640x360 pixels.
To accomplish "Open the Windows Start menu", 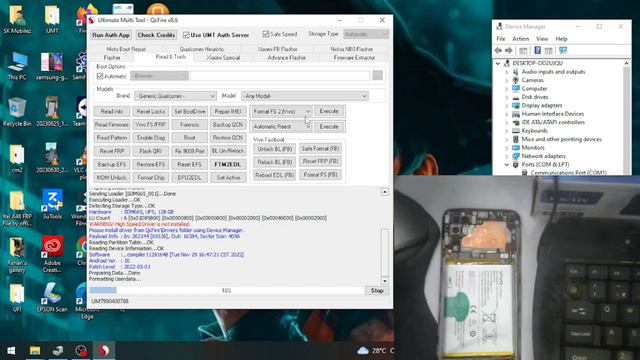I will 11,351.
